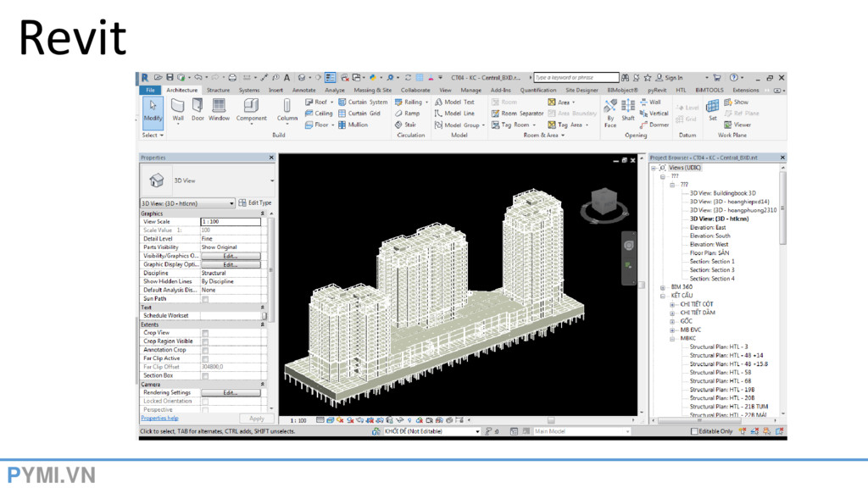Click the Room Separator tool
Screen dimensions: 868x488
[518, 114]
